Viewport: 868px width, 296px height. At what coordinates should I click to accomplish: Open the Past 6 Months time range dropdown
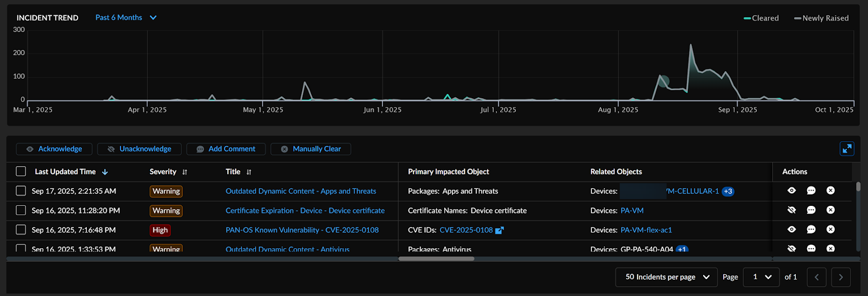126,17
